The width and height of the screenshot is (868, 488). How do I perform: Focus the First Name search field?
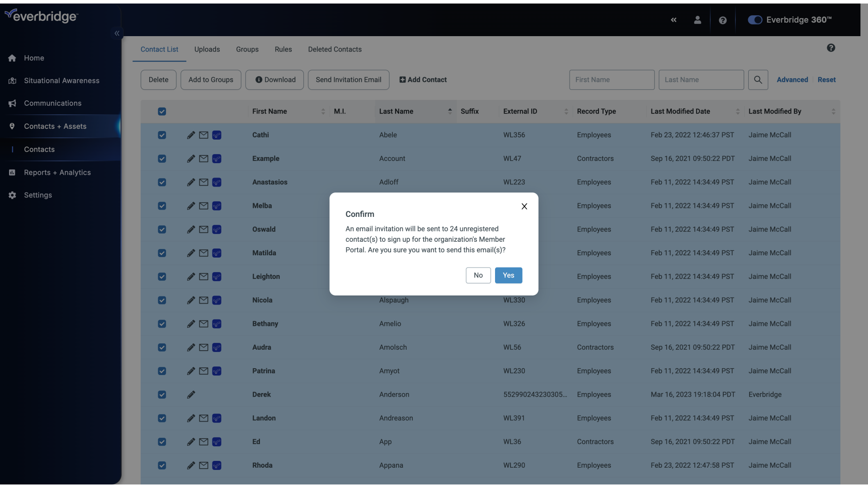point(612,80)
